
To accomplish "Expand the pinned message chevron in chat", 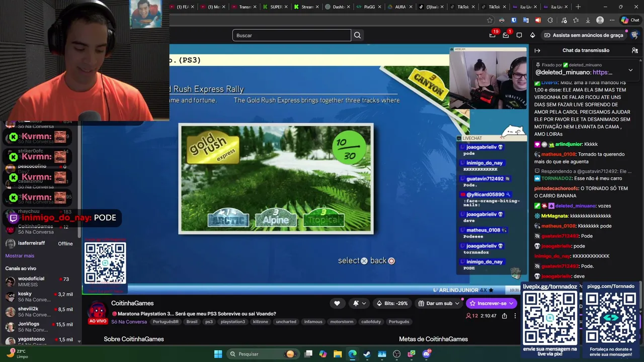I will (630, 70).
